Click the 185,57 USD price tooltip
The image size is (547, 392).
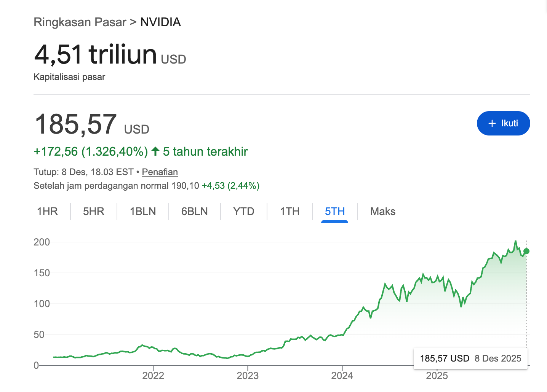(x=470, y=359)
